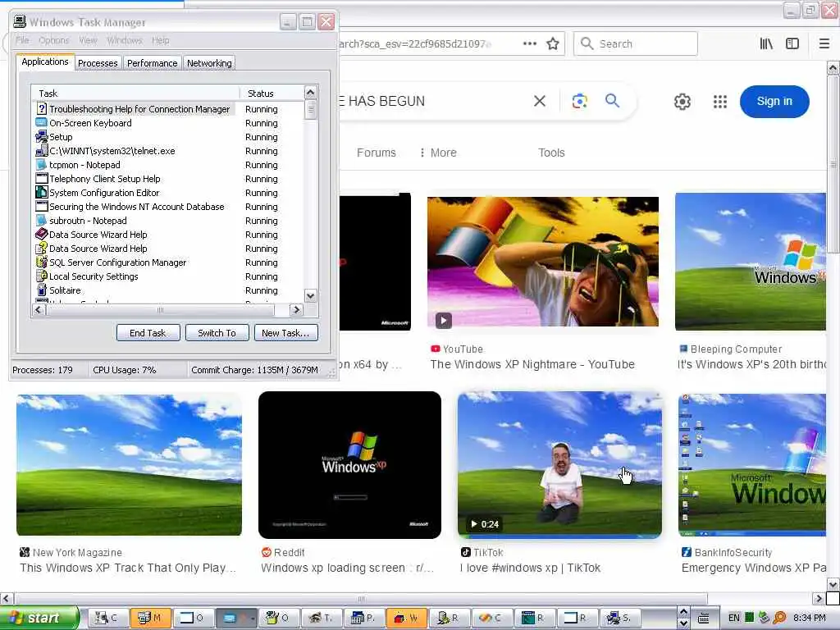This screenshot has height=630, width=840.
Task: Open Task Manager Windows menu
Action: (125, 40)
